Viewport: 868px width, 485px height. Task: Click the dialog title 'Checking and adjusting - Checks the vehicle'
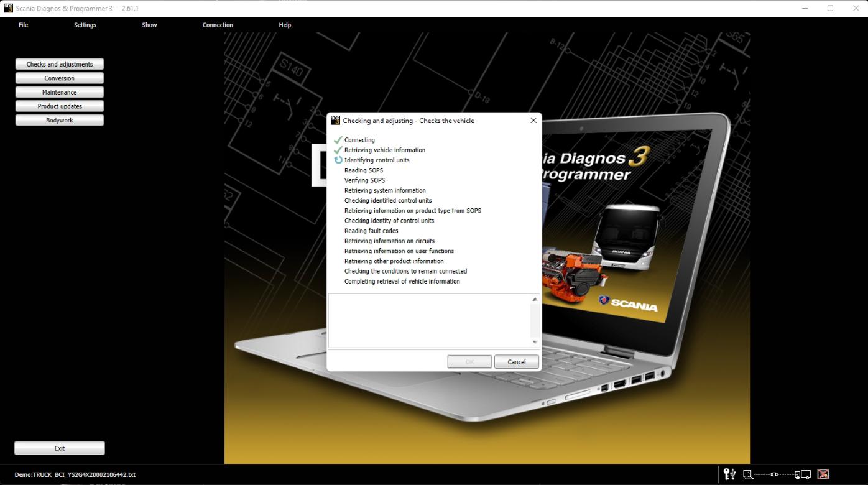tap(409, 121)
